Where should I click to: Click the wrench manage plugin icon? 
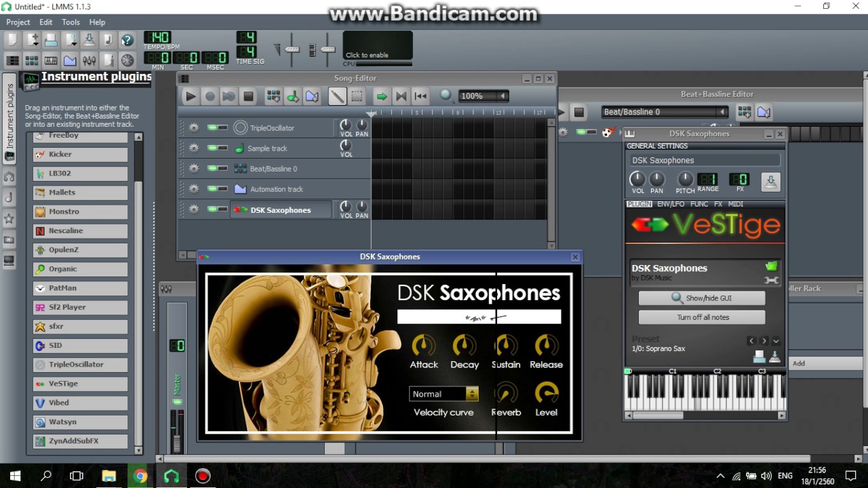tap(771, 280)
